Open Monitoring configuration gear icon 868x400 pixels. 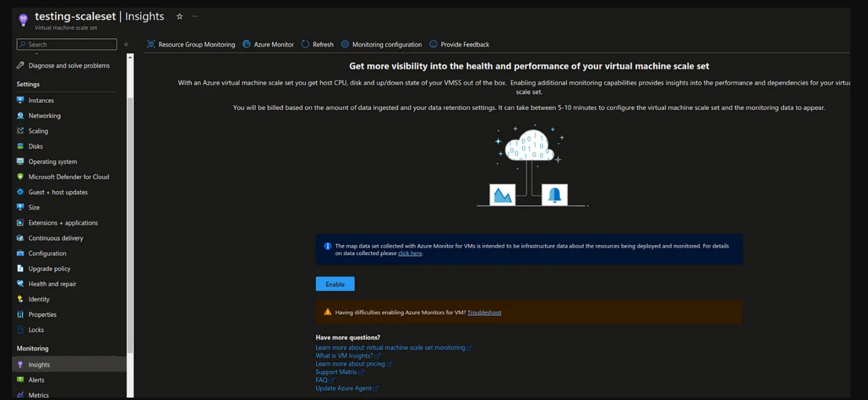(x=345, y=44)
